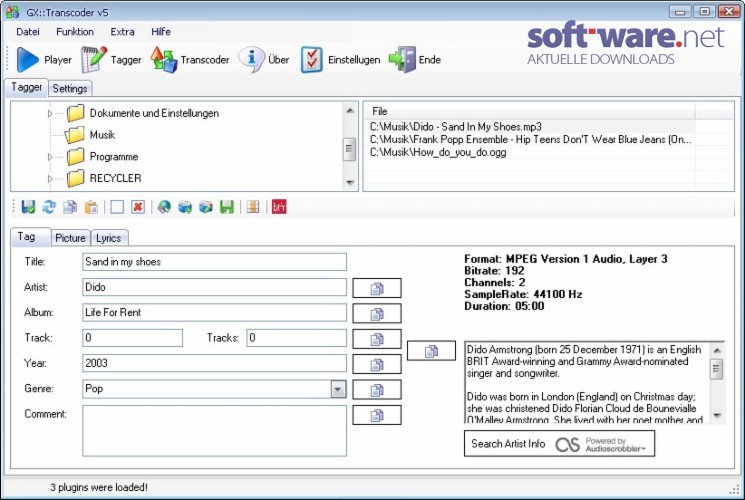This screenshot has height=500, width=745.
Task: Click the green floppy disk icon
Action: tap(227, 207)
